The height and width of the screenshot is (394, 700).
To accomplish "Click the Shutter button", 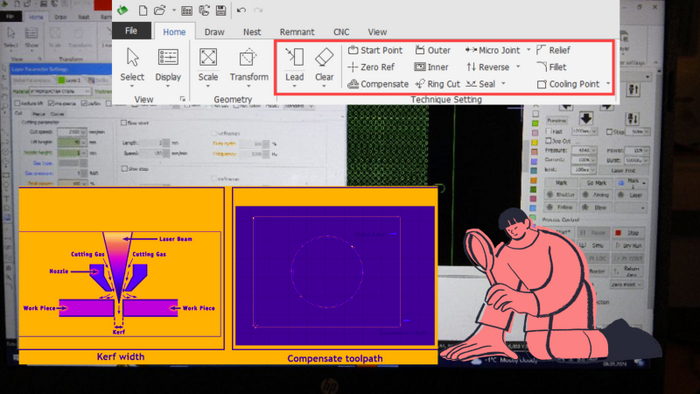I will [561, 195].
